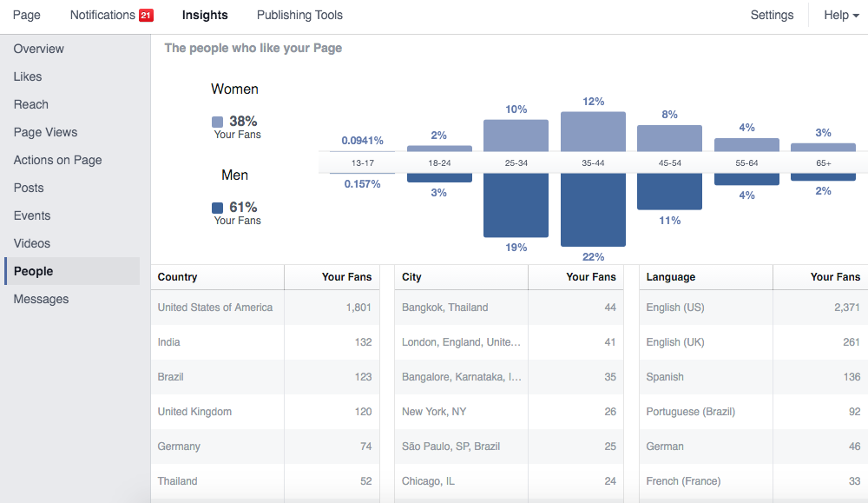Go to the Page tab
This screenshot has height=503, width=868.
(x=27, y=15)
